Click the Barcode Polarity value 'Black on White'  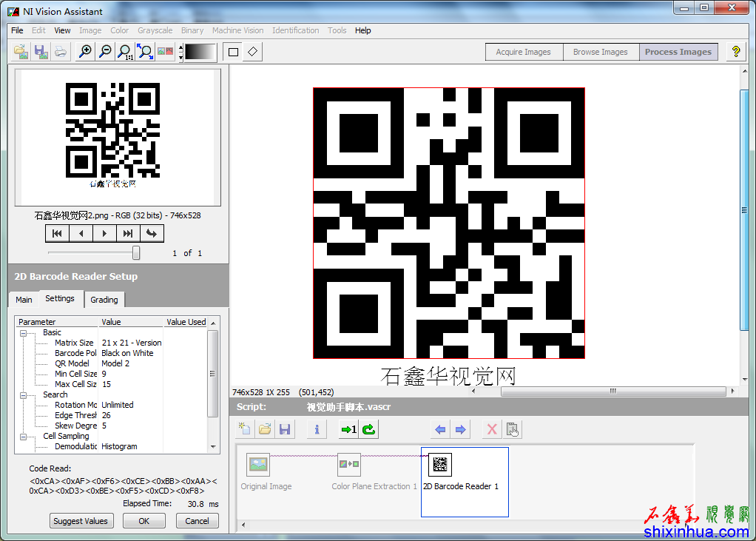[127, 353]
